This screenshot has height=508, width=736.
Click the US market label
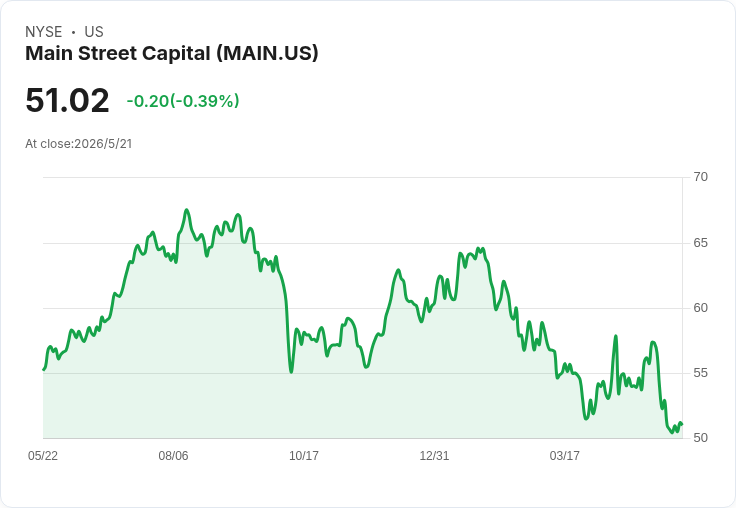94,32
